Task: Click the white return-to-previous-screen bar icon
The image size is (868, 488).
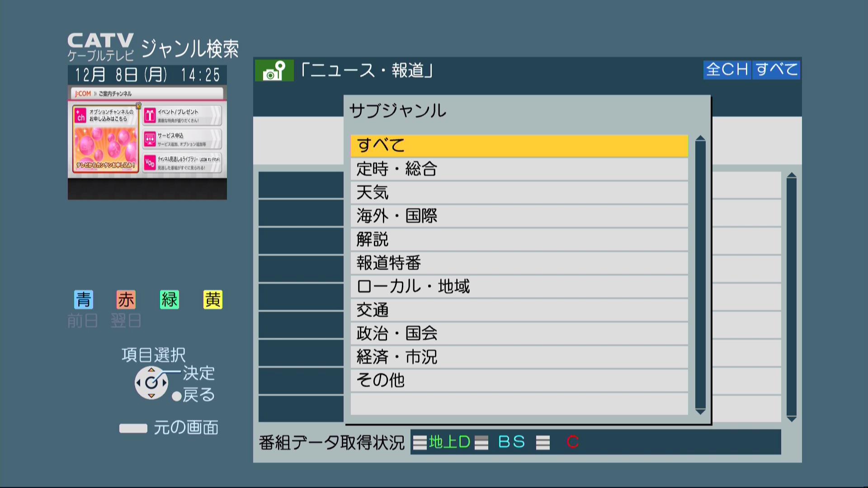Action: point(133,428)
